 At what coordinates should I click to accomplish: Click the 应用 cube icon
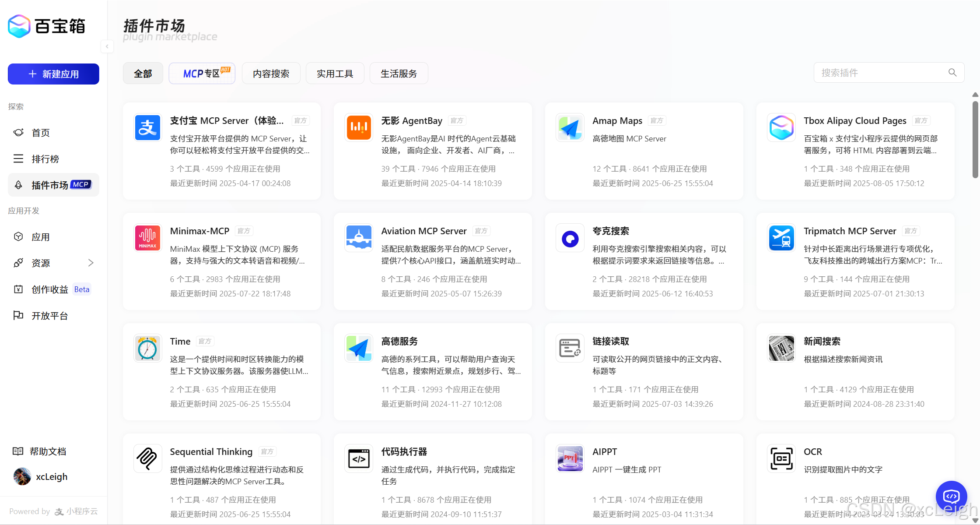pyautogui.click(x=18, y=236)
